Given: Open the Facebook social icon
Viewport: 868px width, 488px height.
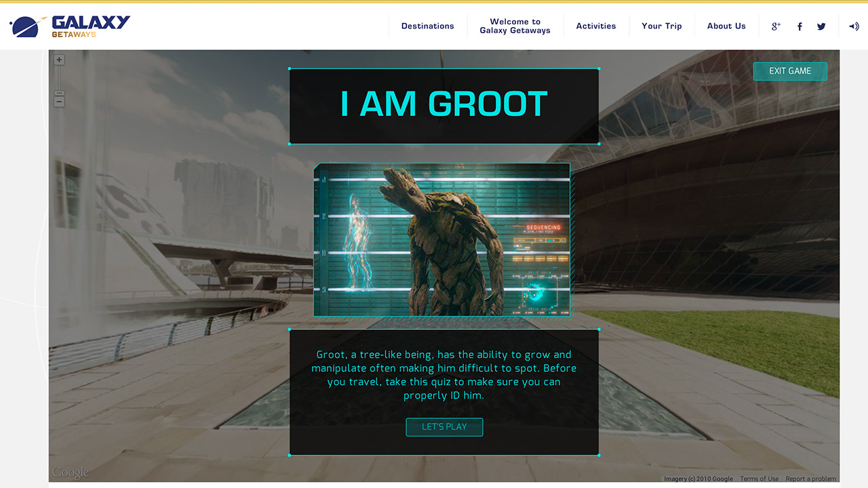Looking at the screenshot, I should 800,26.
